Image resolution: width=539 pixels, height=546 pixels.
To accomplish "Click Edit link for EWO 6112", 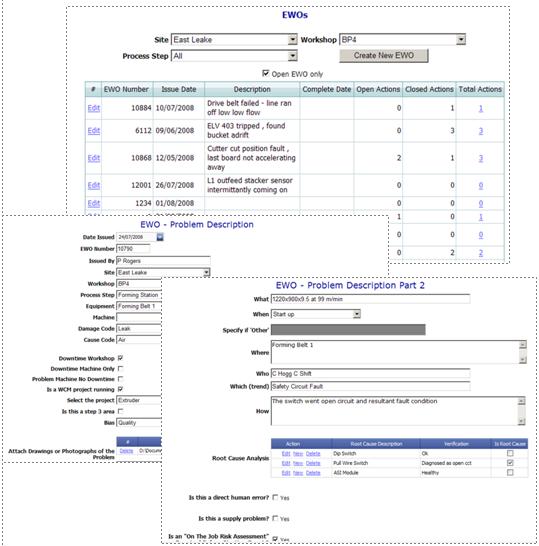I will [94, 131].
